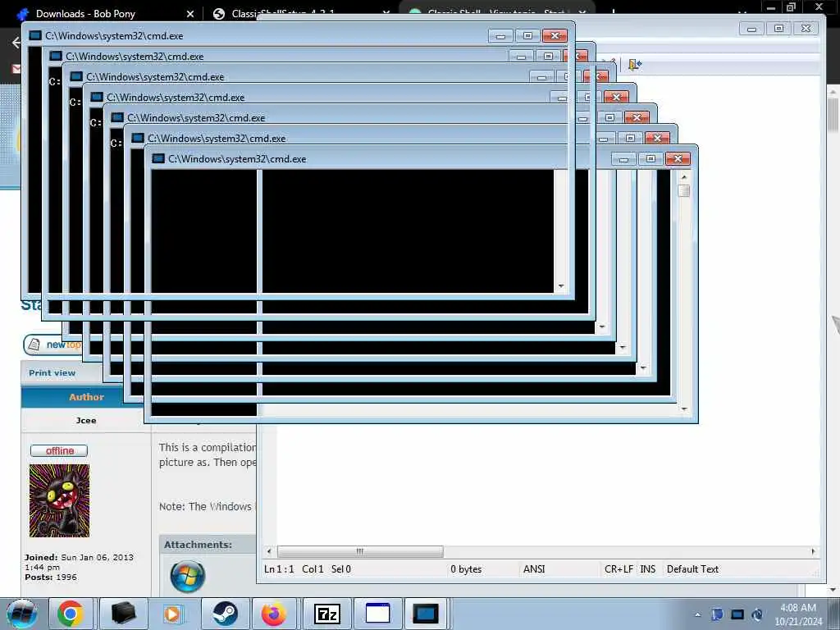Click the INS indicator in status bar
This screenshot has width=840, height=630.
648,569
